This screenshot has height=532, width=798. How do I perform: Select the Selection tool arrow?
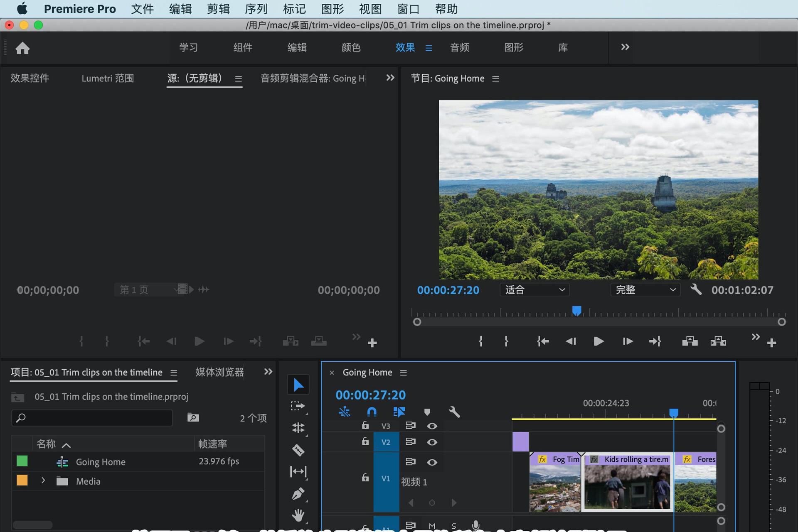click(298, 385)
